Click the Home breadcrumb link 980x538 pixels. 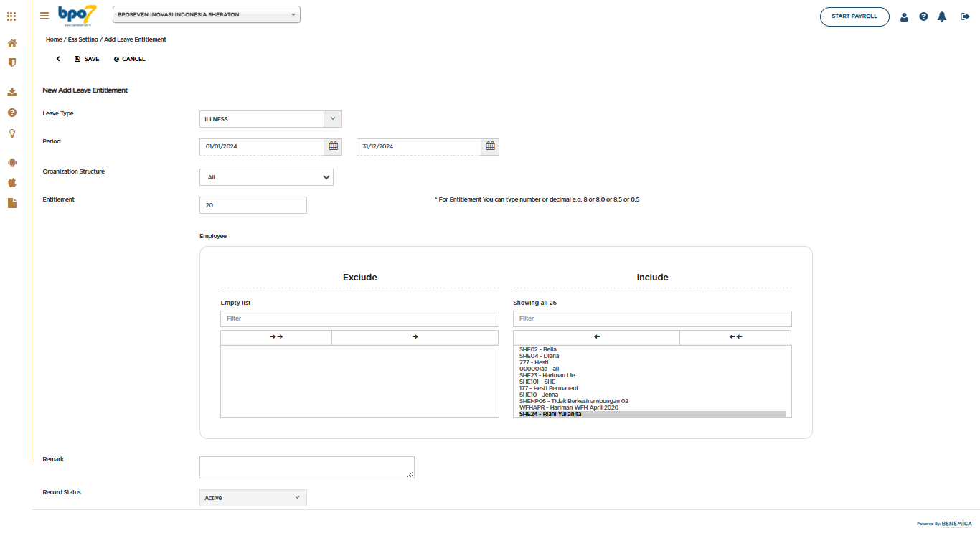click(54, 39)
